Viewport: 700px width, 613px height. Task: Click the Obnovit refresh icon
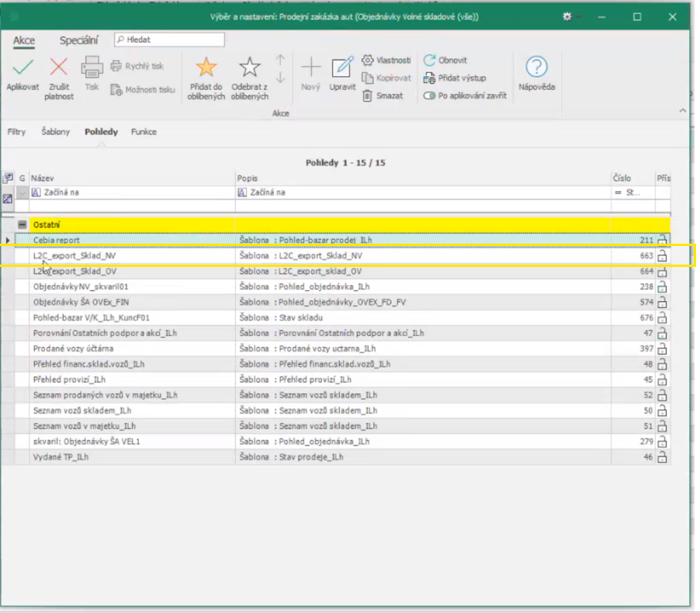click(429, 61)
